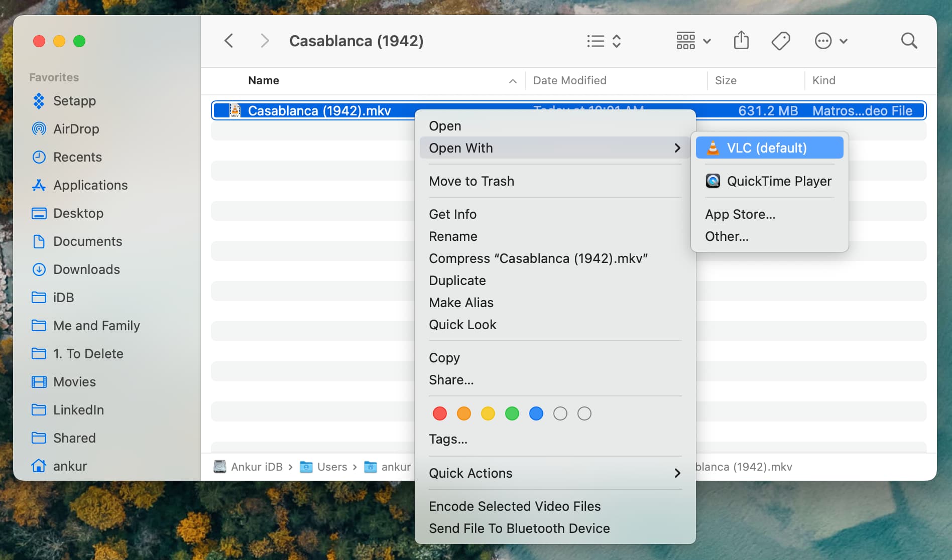Choose Move to Trash

tap(555, 181)
